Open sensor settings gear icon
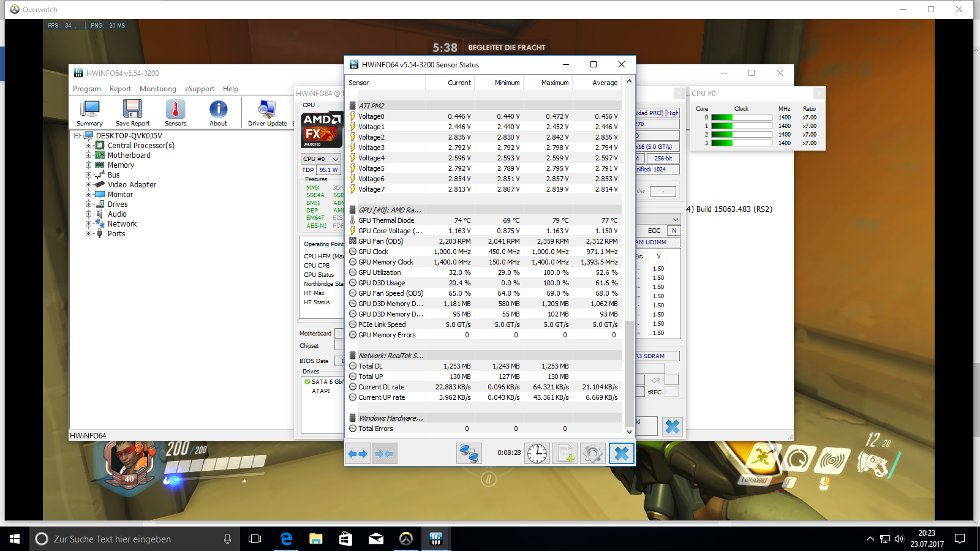Viewport: 980px width, 551px height. click(592, 454)
